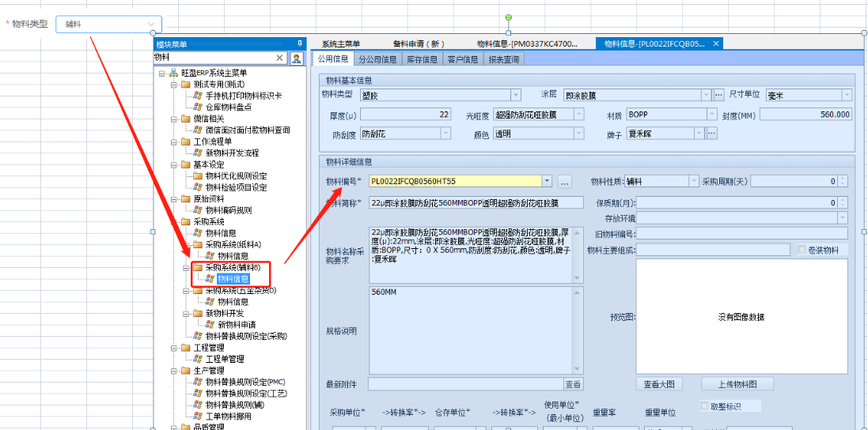This screenshot has width=868, height=430.
Task: Open the 备料申请(新) document tab
Action: pyautogui.click(x=419, y=43)
